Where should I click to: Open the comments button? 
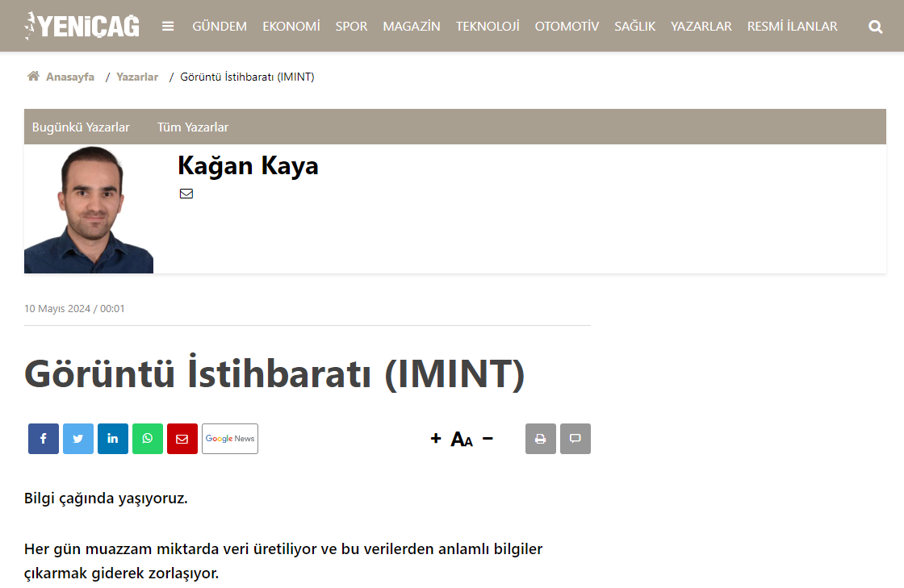pos(575,439)
